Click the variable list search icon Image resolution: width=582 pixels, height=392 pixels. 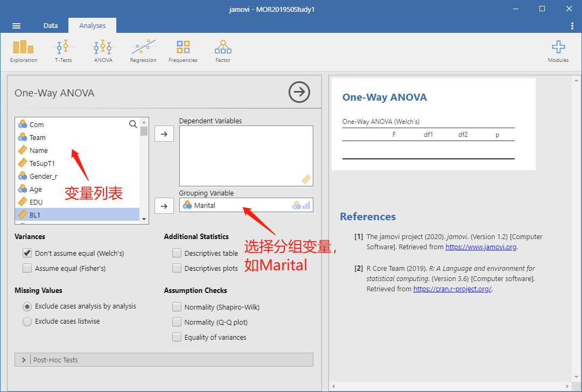133,124
